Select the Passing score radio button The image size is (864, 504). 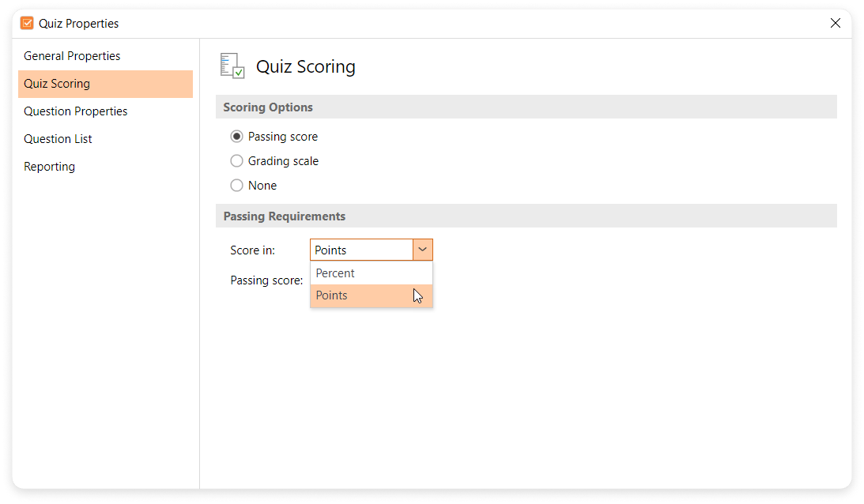236,137
